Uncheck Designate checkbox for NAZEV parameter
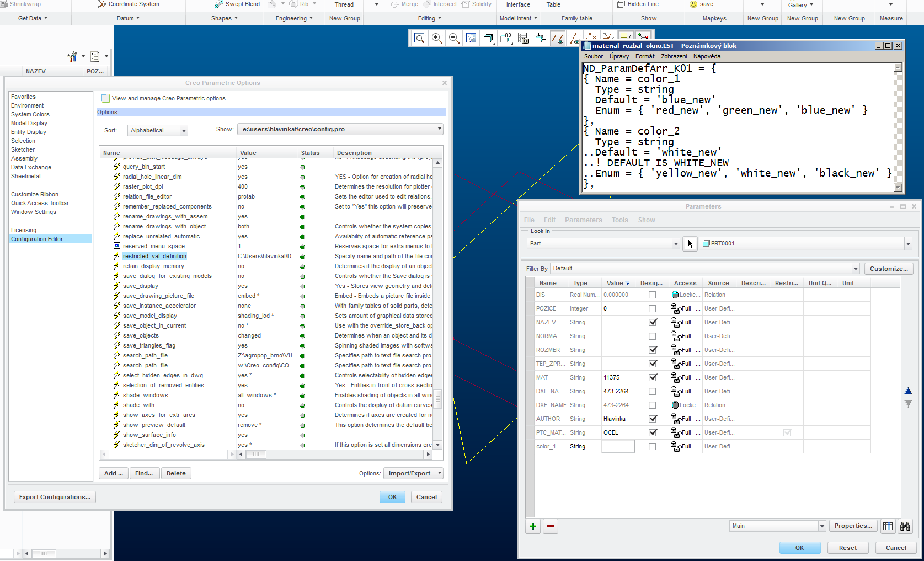 (x=653, y=323)
